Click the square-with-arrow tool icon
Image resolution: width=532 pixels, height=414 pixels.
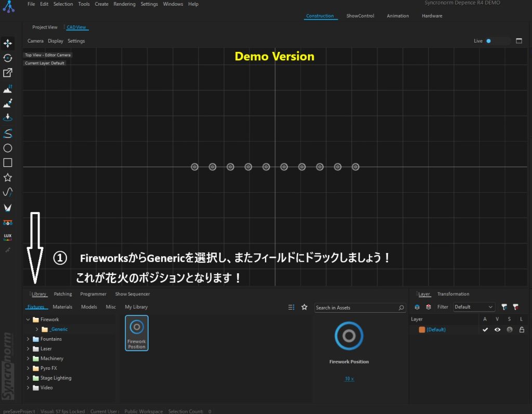(8, 73)
